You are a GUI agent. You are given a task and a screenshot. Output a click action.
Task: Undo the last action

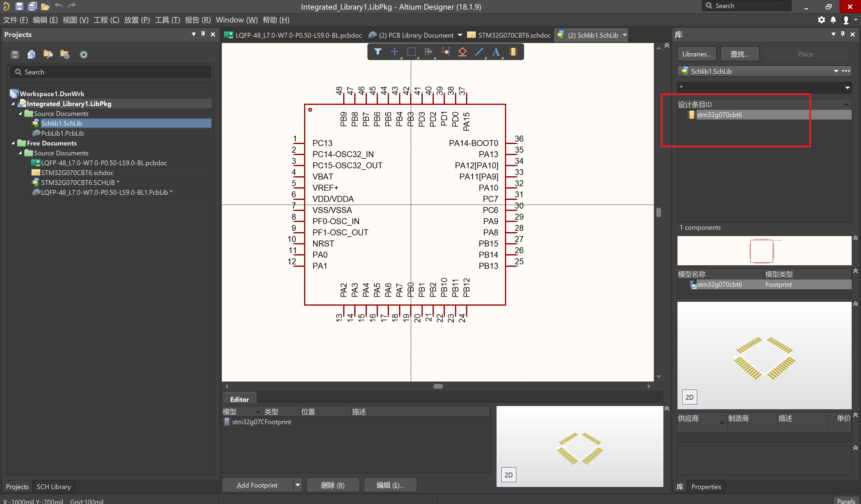[59, 6]
